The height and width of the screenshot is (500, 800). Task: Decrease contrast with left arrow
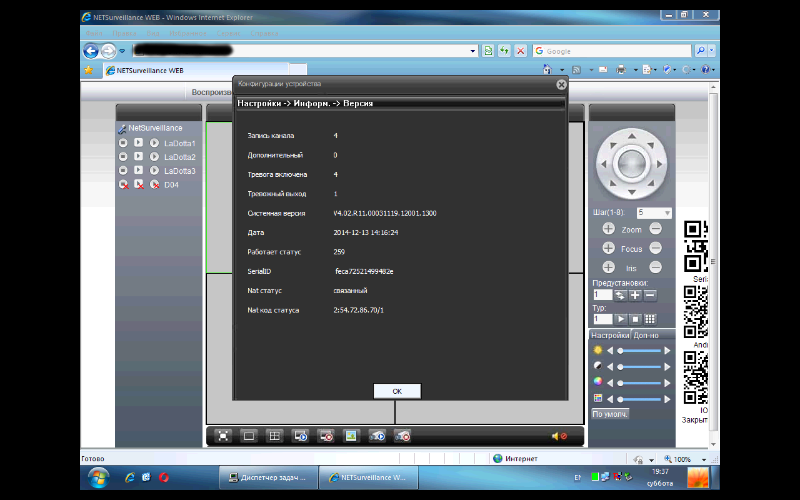(x=610, y=367)
